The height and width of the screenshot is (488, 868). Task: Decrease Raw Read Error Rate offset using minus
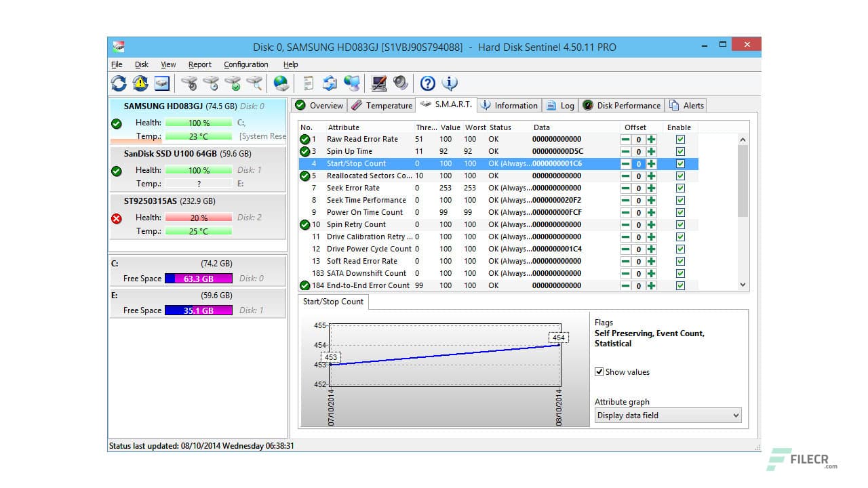tap(625, 139)
